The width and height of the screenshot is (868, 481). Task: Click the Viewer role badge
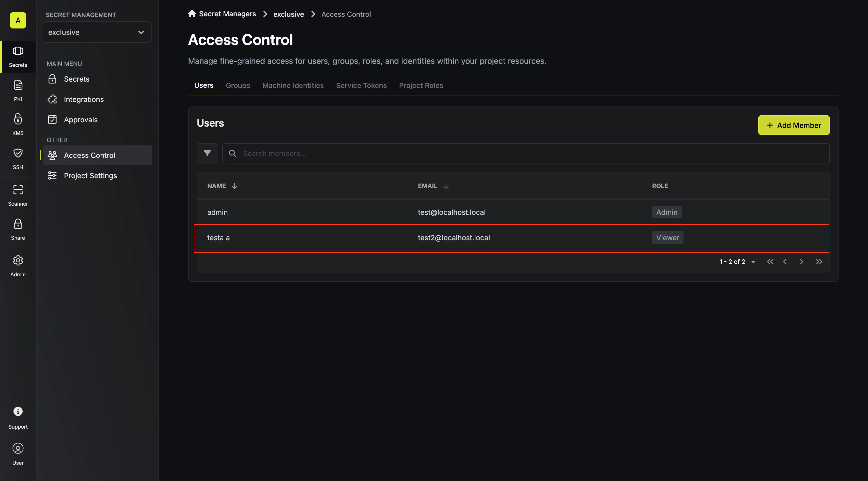click(668, 238)
